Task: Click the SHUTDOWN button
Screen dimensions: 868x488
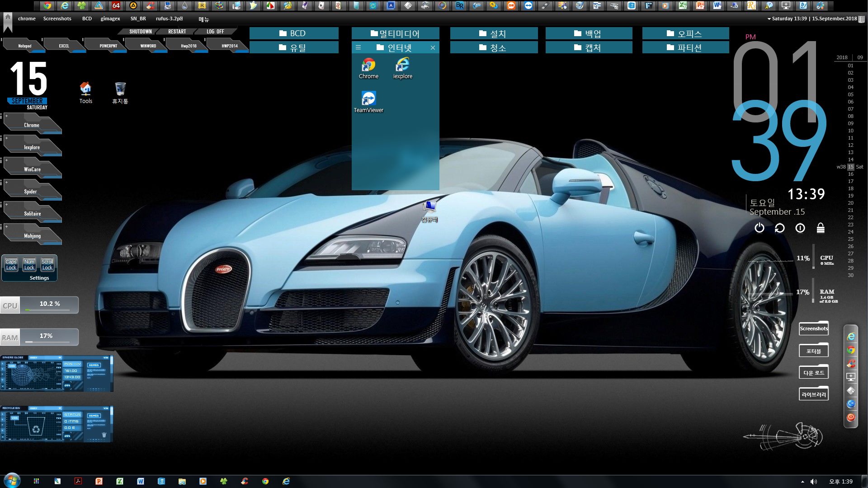Action: tap(141, 32)
